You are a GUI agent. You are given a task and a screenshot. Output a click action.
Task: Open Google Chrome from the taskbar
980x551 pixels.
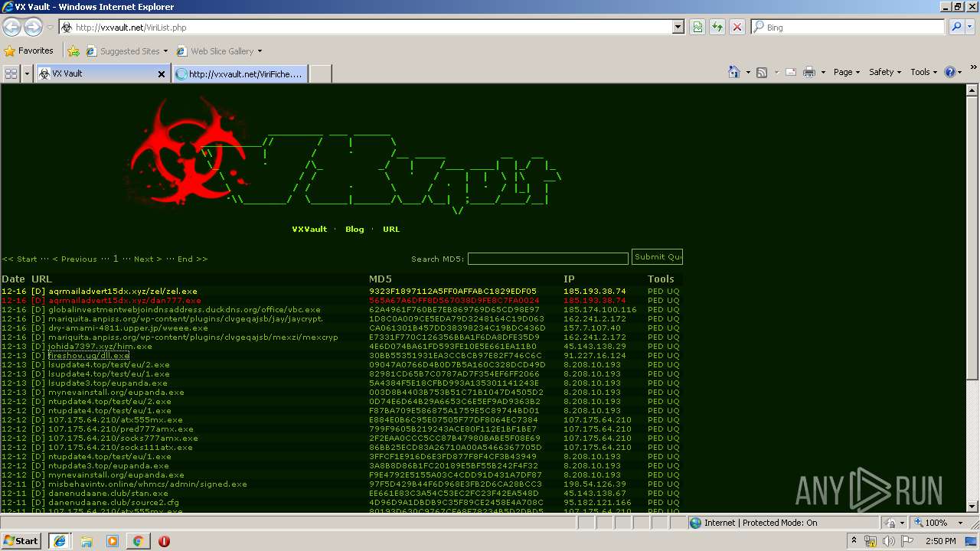tap(139, 541)
